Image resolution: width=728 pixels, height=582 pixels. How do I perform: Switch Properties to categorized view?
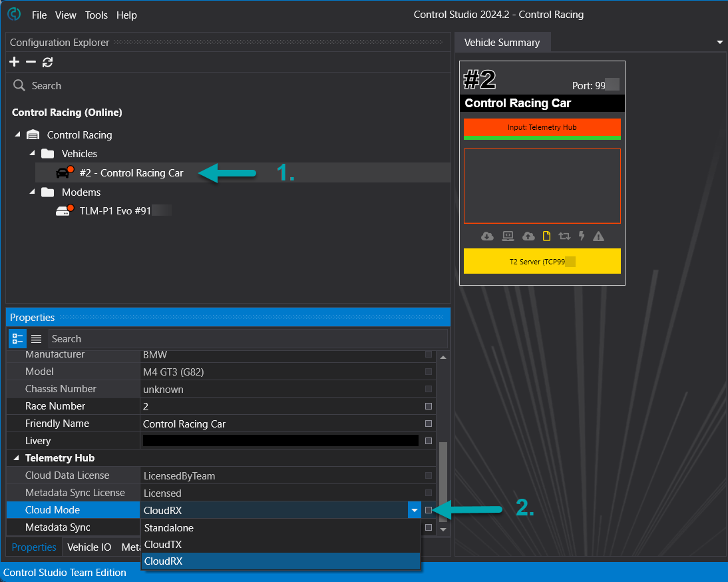tap(18, 338)
